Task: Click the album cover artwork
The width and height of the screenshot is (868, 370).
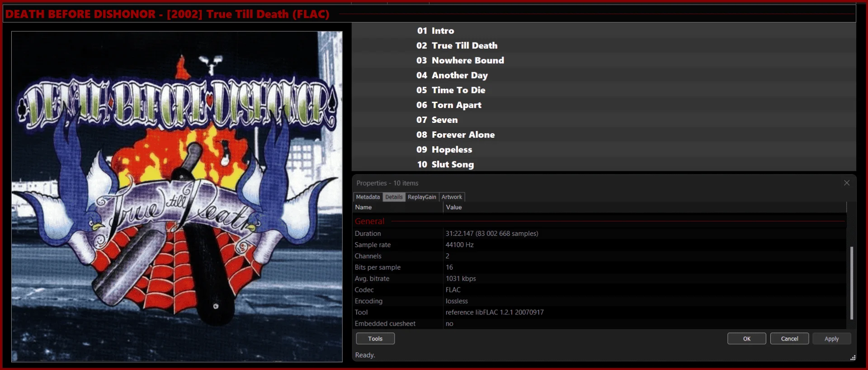Action: [x=177, y=197]
